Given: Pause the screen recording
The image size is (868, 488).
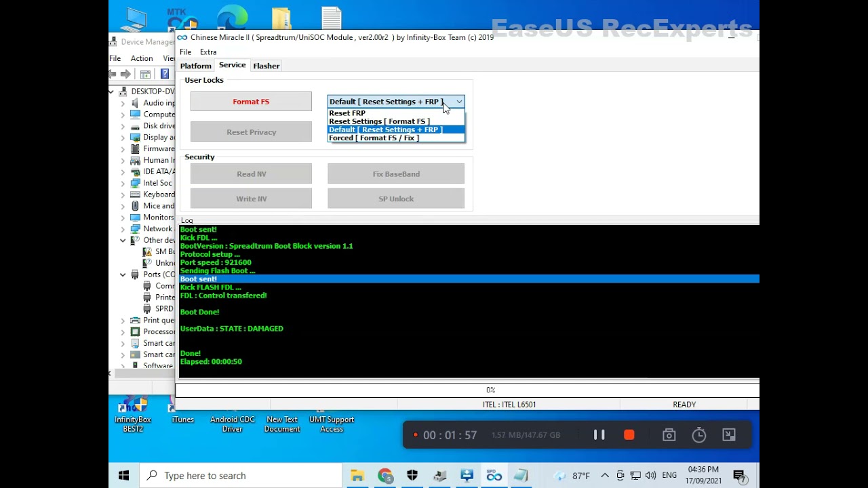Looking at the screenshot, I should 599,435.
